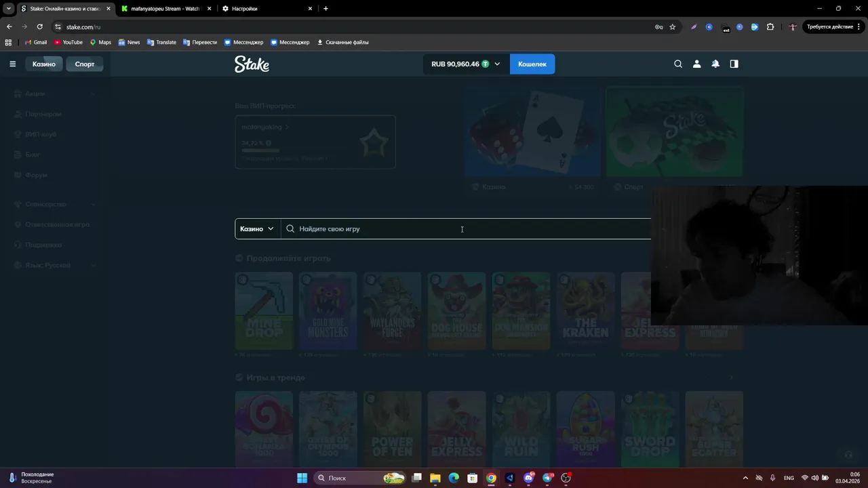Screen dimensions: 868x488
Task: Switch the ENG input language
Action: click(x=789, y=478)
